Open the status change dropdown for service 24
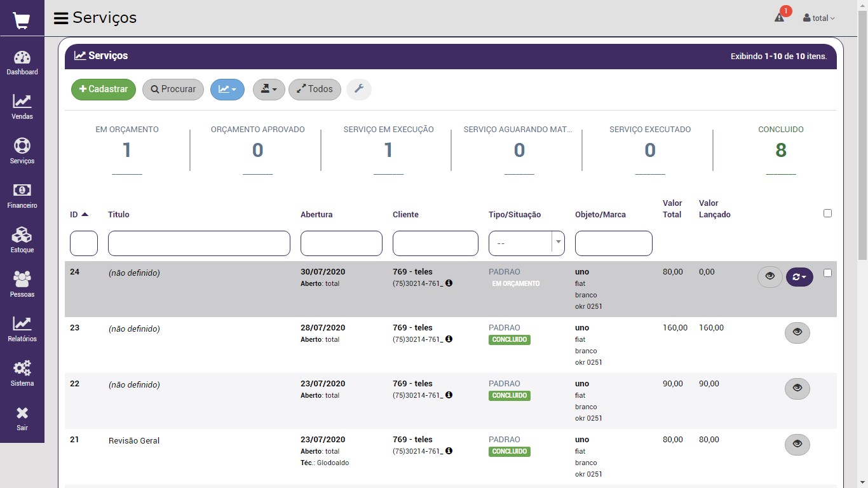The width and height of the screenshot is (868, 488). point(799,277)
